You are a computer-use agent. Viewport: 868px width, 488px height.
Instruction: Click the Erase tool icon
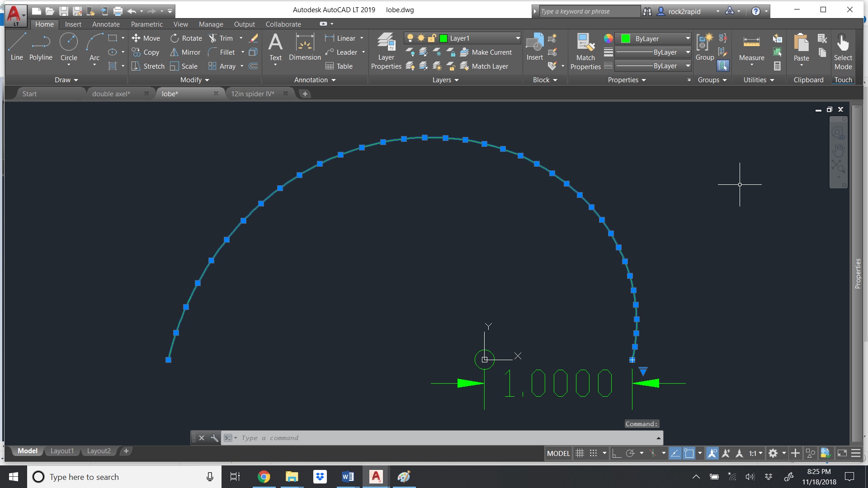pos(254,38)
